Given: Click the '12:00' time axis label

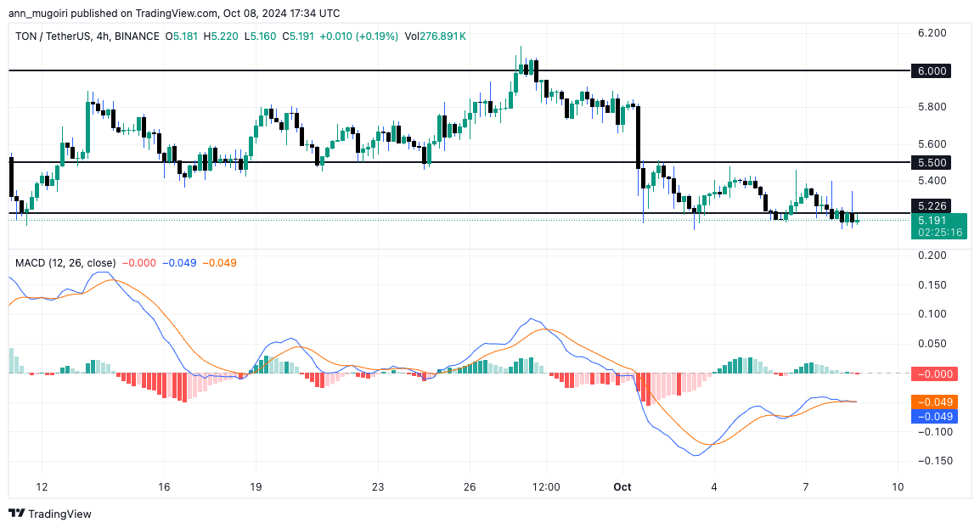Looking at the screenshot, I should click(546, 486).
